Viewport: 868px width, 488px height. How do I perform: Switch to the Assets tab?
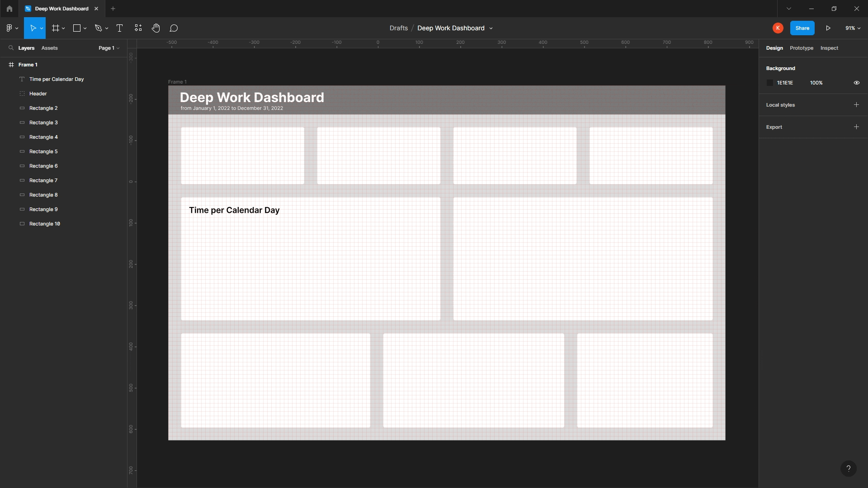49,48
